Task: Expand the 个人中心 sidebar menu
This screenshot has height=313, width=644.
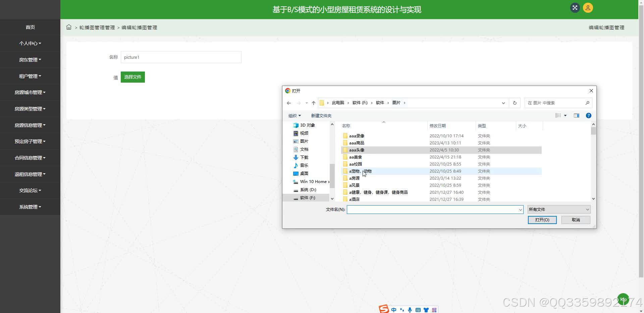Action: (x=30, y=43)
